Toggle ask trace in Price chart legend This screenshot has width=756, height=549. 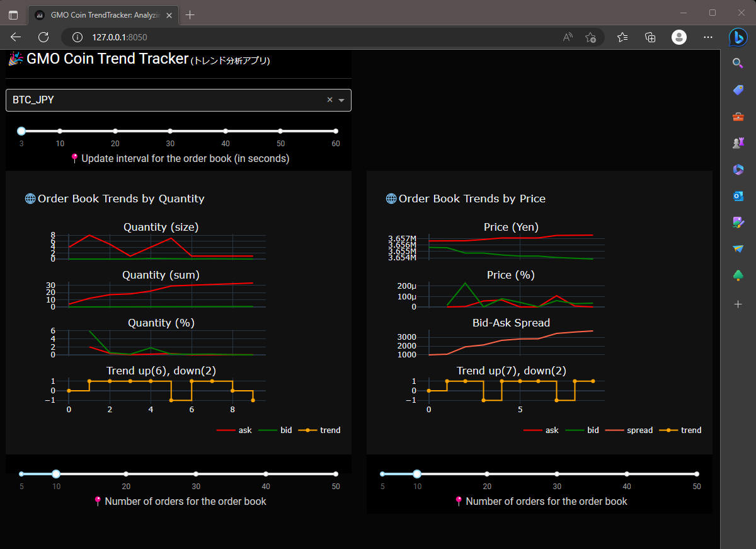[x=541, y=431]
